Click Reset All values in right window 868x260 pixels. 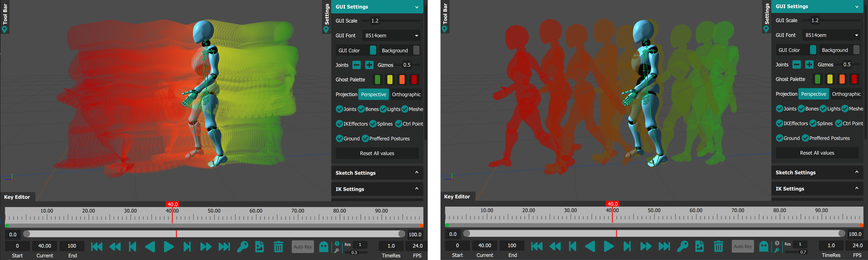pos(817,153)
